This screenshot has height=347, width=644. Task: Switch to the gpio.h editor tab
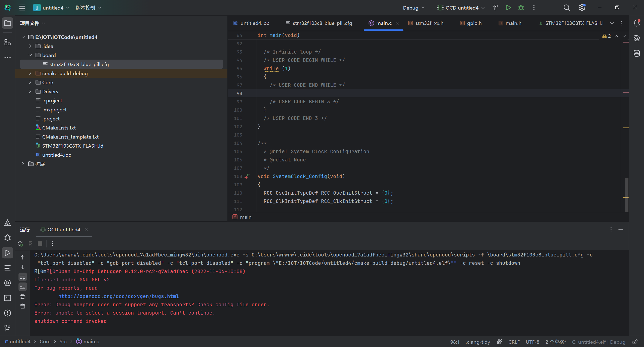tap(474, 23)
